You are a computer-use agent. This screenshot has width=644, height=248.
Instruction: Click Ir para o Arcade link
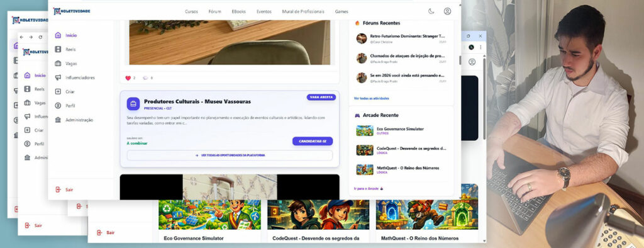[x=369, y=188]
